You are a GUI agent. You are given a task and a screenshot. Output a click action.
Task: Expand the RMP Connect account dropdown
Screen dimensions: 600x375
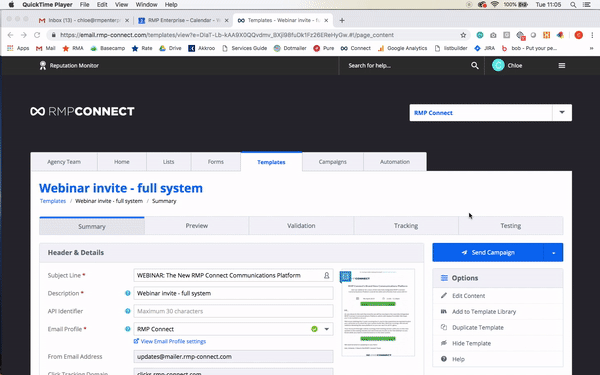[x=562, y=112]
